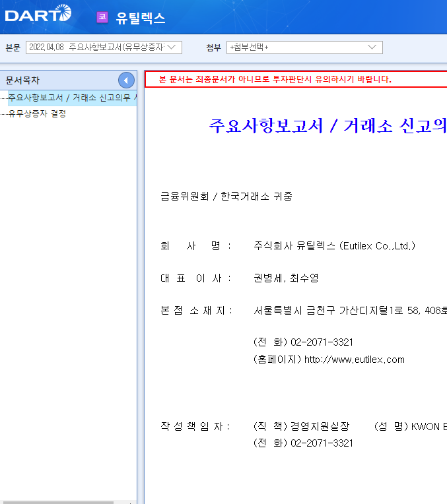Viewport: 447px width, 504px height.
Task: Click the 본 점 소 재 지 field label
Action: click(x=196, y=311)
